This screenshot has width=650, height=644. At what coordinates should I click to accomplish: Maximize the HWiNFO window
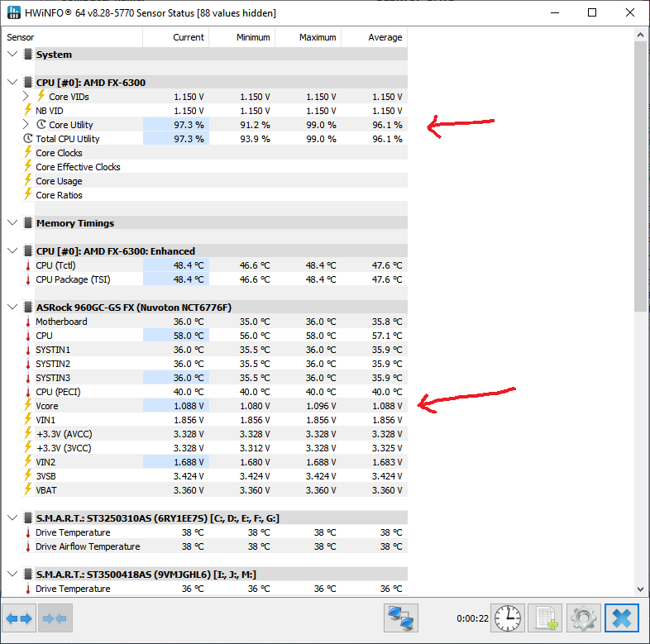pyautogui.click(x=592, y=12)
